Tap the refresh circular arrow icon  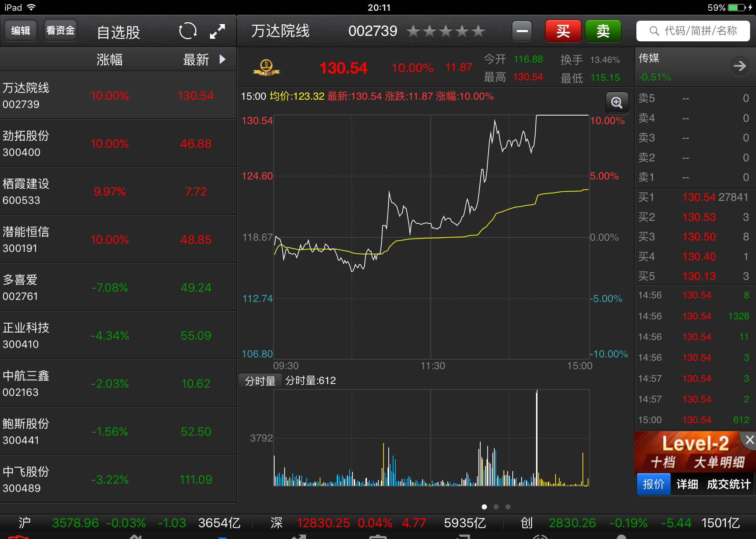click(x=188, y=31)
